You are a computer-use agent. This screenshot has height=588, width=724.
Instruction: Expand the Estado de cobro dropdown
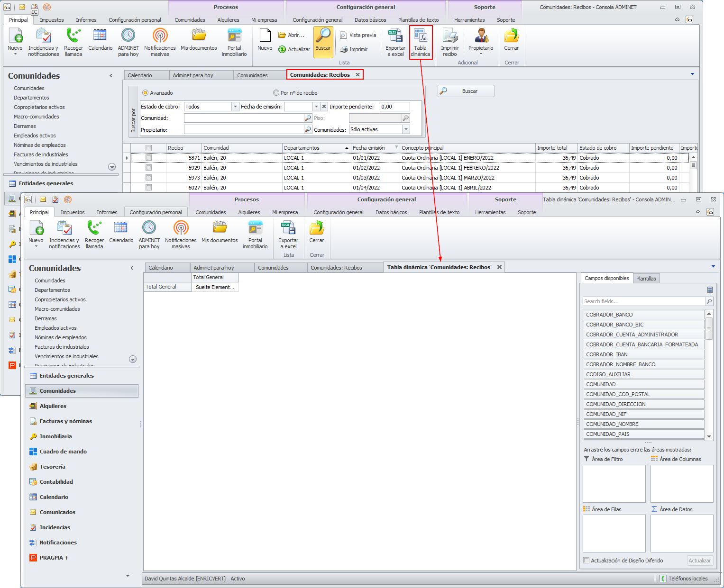point(235,107)
